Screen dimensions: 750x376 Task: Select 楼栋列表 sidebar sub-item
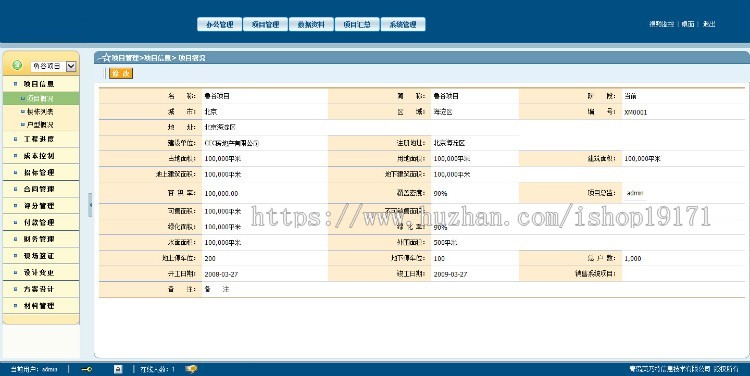coord(40,111)
